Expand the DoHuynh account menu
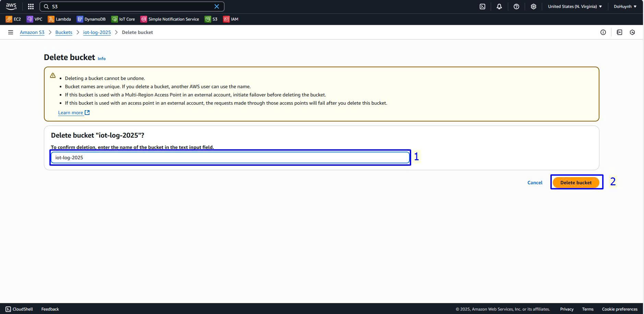The image size is (644, 314). click(x=625, y=7)
